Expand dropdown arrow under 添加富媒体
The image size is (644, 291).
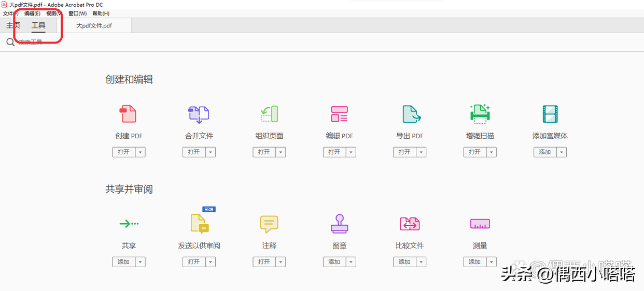pyautogui.click(x=562, y=152)
